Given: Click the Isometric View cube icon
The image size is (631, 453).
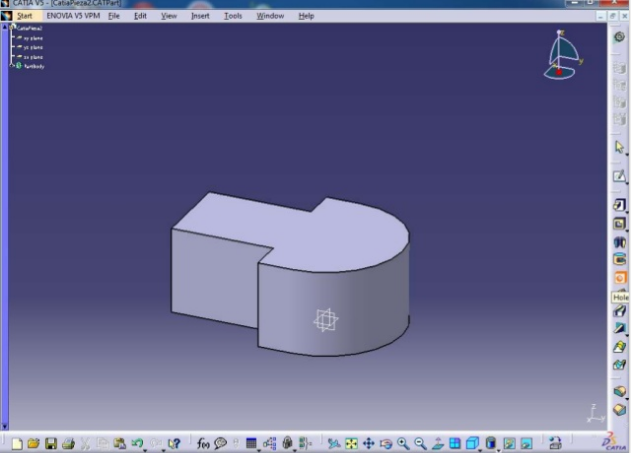Looking at the screenshot, I should point(472,443).
